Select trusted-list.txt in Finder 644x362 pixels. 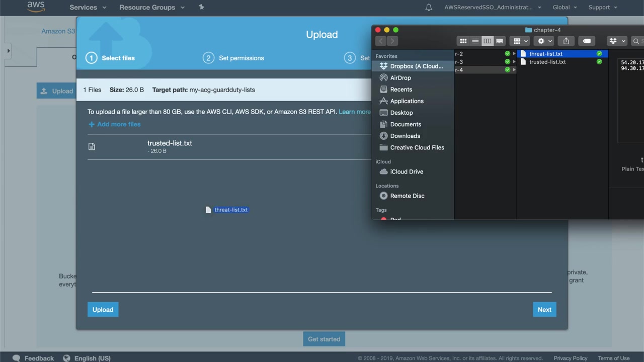(x=562, y=62)
